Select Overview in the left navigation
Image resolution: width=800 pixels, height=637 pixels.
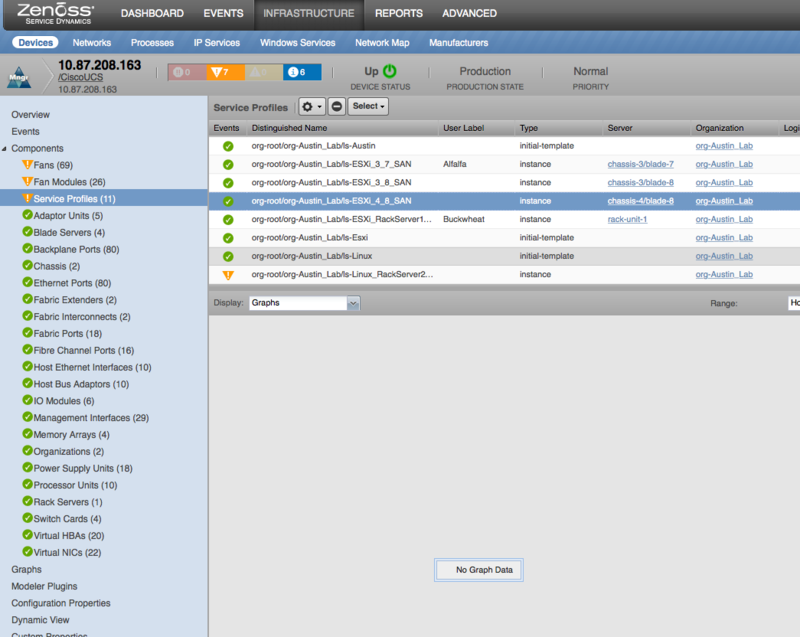pyautogui.click(x=31, y=115)
